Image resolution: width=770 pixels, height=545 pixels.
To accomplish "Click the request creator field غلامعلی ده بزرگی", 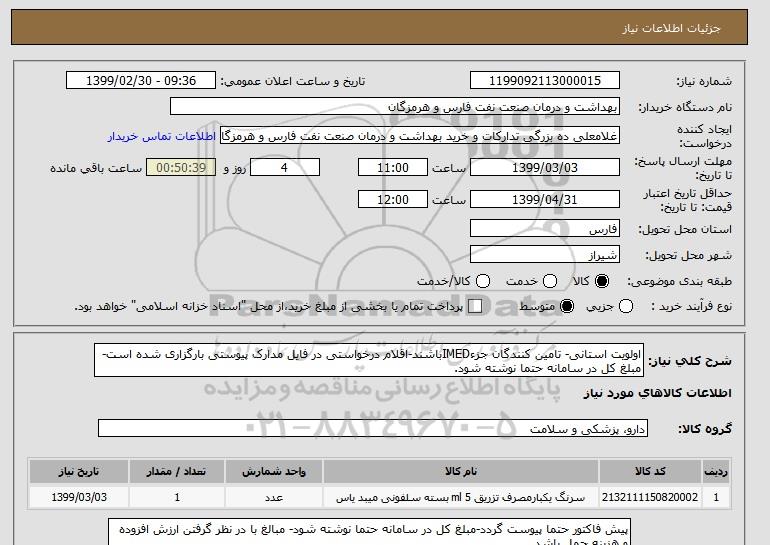I will [x=420, y=136].
